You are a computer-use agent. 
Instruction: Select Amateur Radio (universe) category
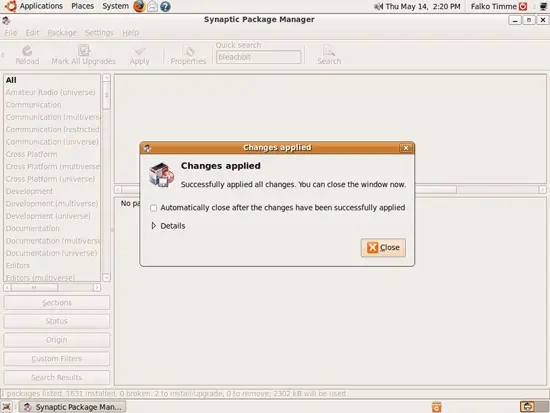[x=52, y=92]
